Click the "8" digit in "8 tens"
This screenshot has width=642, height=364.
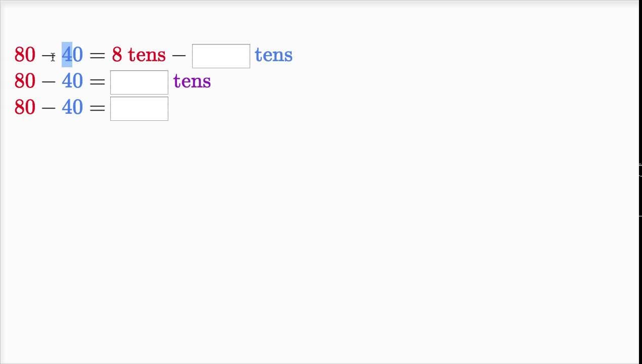[117, 55]
